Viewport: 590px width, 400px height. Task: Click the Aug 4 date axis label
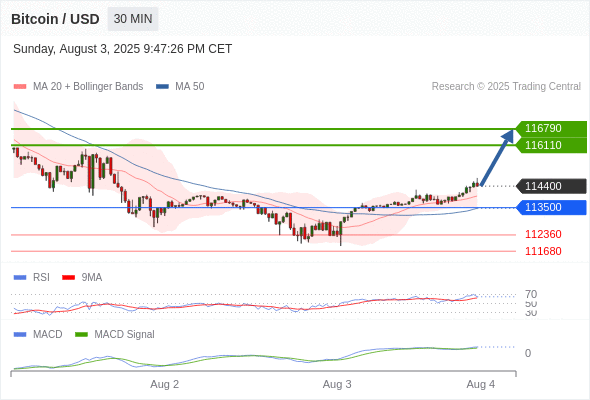pos(481,385)
